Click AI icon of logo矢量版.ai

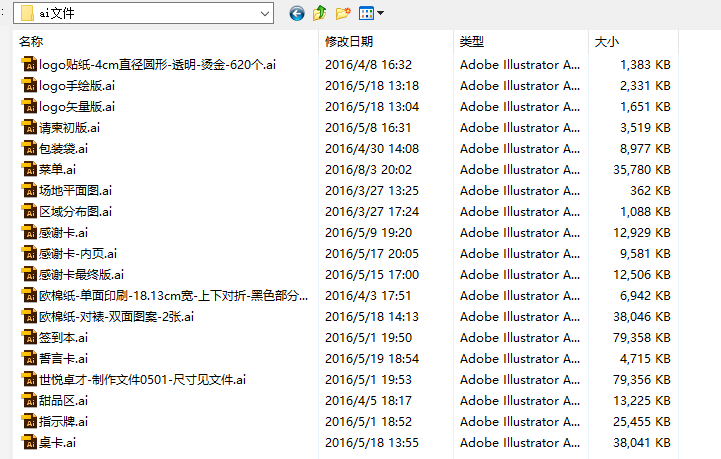[29, 107]
